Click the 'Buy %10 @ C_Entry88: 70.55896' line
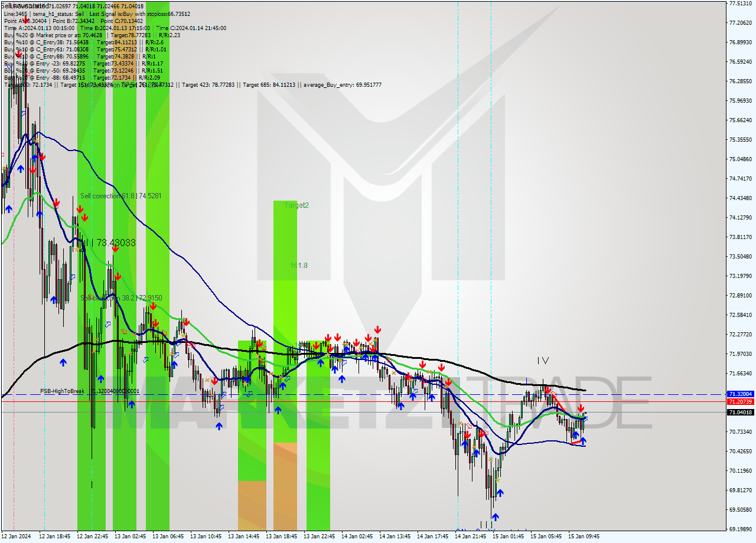The width and height of the screenshot is (756, 543). click(x=79, y=56)
